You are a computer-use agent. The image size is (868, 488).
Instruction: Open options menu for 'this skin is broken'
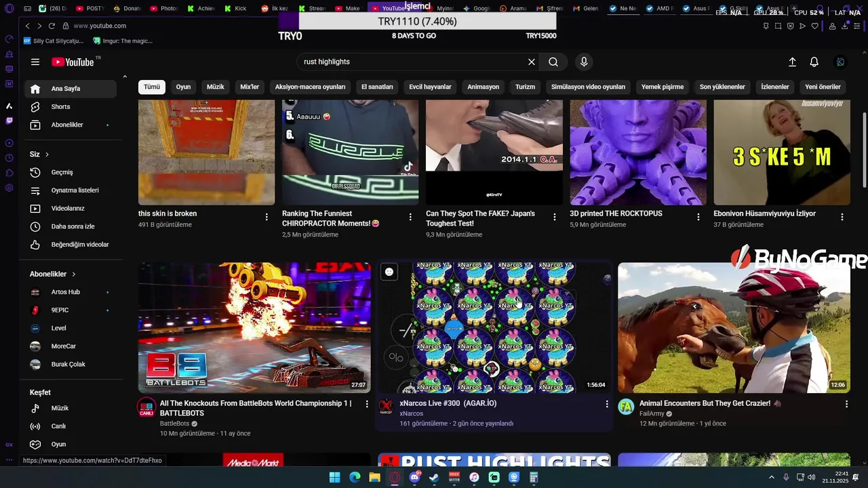267,217
